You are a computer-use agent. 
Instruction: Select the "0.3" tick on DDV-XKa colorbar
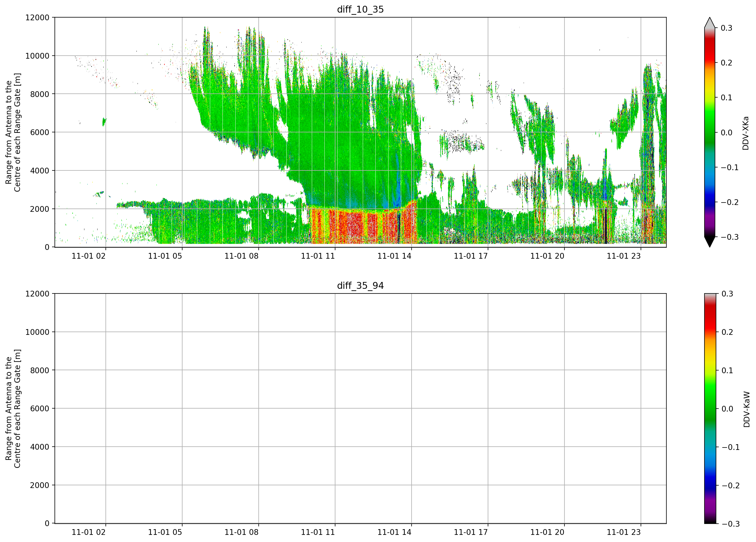click(x=727, y=28)
